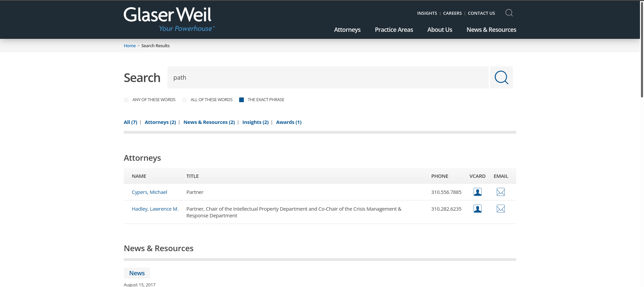The image size is (644, 287).
Task: Email Michael Cypers via envelope icon
Action: pyautogui.click(x=500, y=192)
